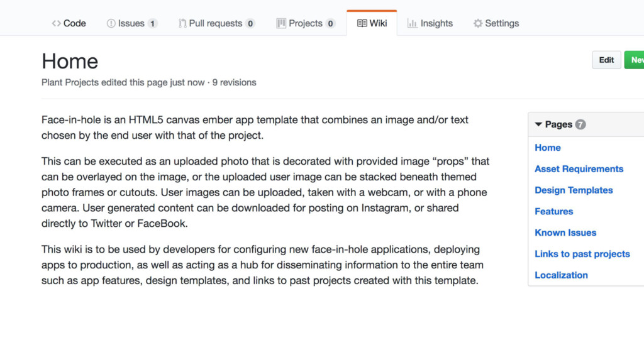
Task: Open the Asset Requirements wiki page
Action: click(579, 169)
